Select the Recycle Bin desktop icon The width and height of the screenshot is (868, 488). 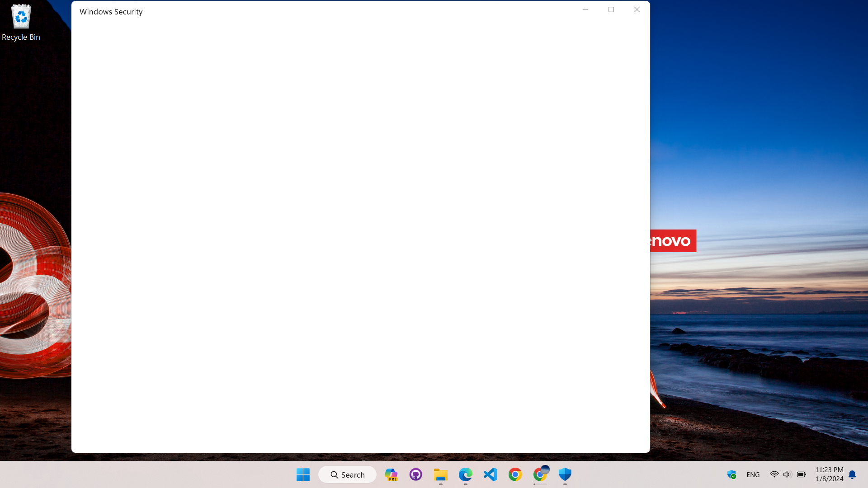coord(21,23)
